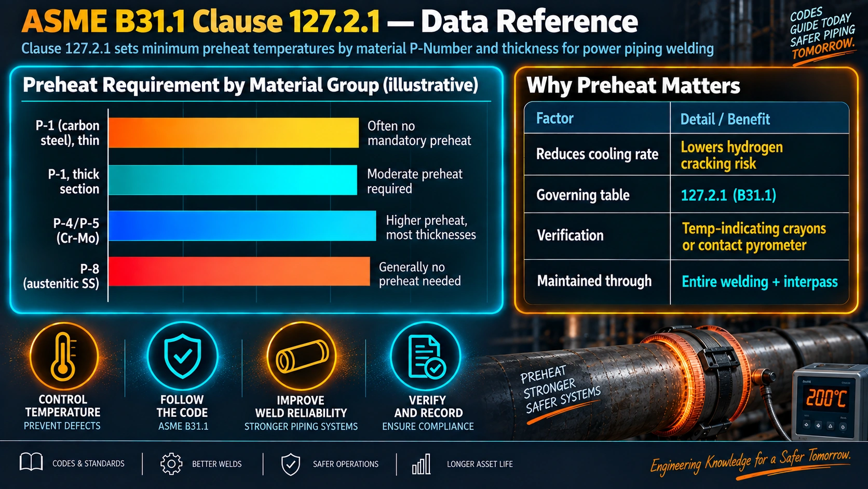The image size is (868, 489).
Task: Click the 'Why Preheat Matters' heading
Action: (633, 85)
